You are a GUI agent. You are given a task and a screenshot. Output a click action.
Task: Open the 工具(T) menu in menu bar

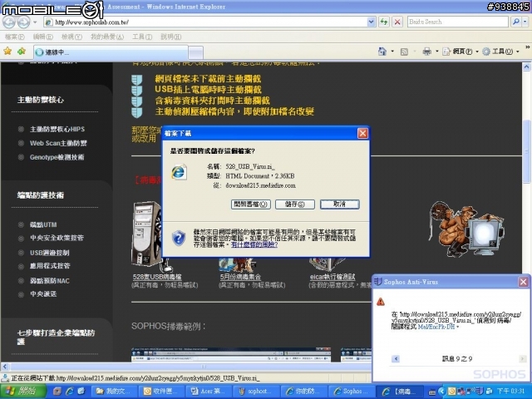(x=142, y=37)
